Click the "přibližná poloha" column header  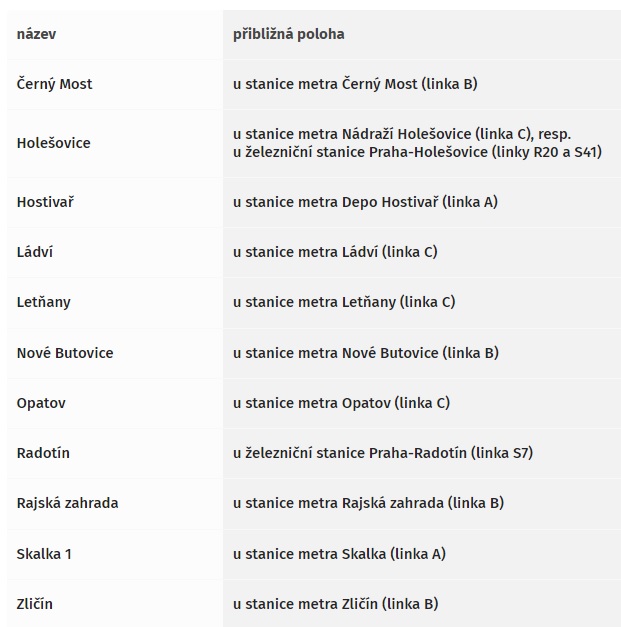pyautogui.click(x=288, y=34)
